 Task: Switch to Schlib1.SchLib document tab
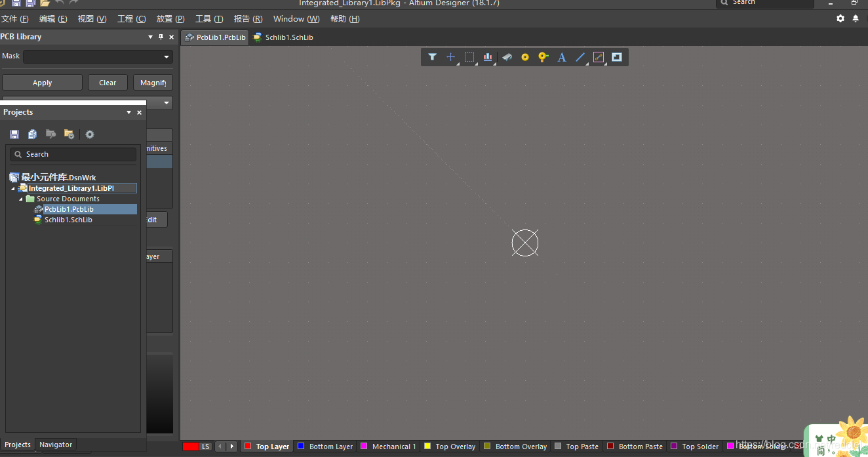[283, 37]
